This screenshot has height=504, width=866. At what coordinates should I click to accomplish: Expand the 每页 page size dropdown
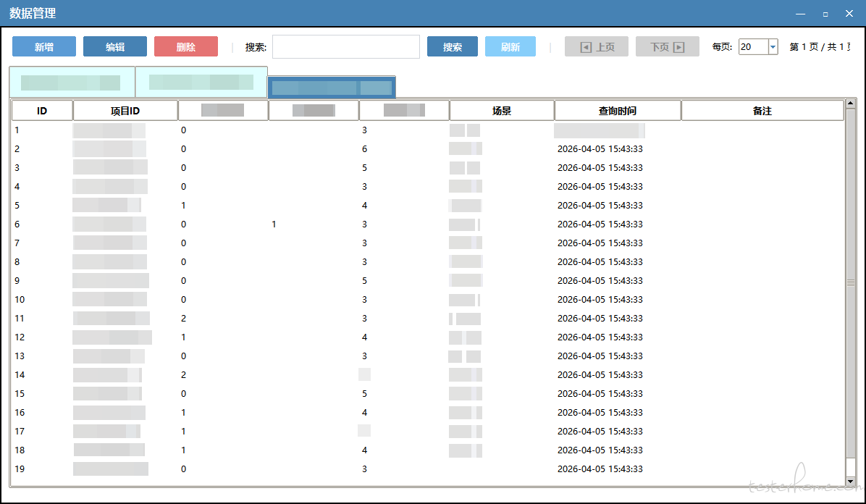tap(773, 47)
